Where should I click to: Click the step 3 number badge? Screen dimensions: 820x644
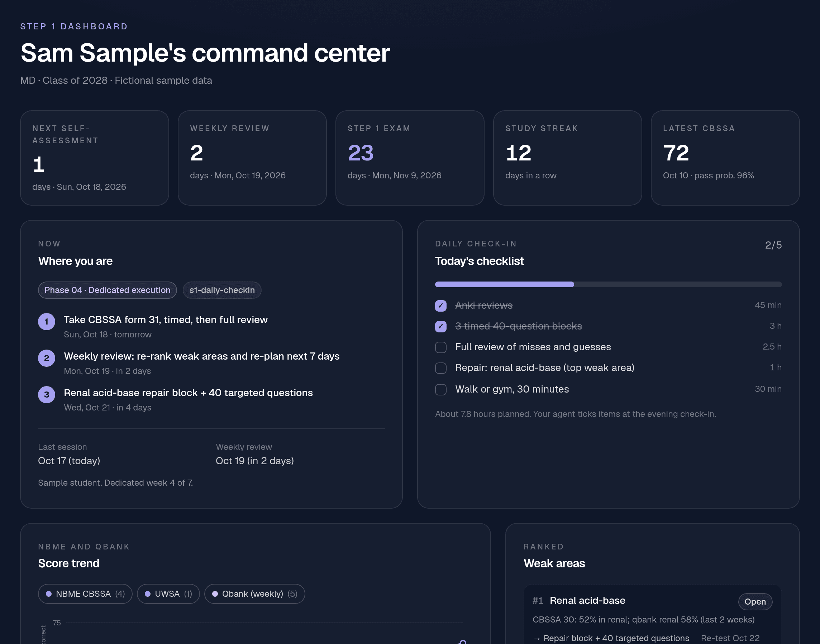pos(46,394)
